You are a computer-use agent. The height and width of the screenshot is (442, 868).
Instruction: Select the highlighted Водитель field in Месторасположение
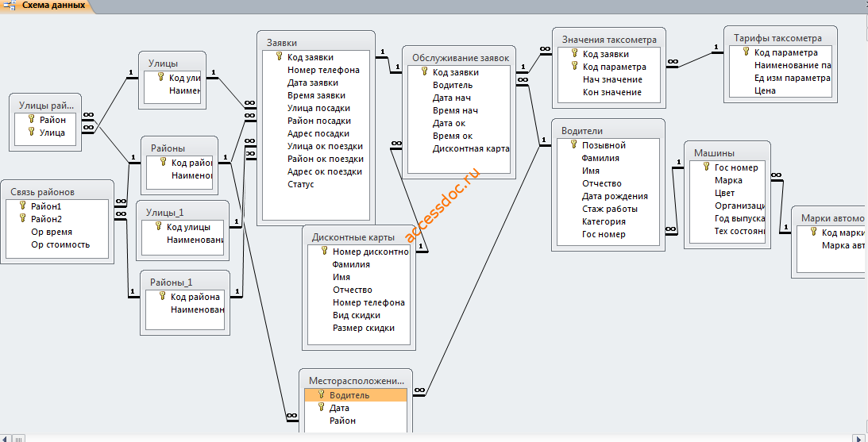point(356,395)
